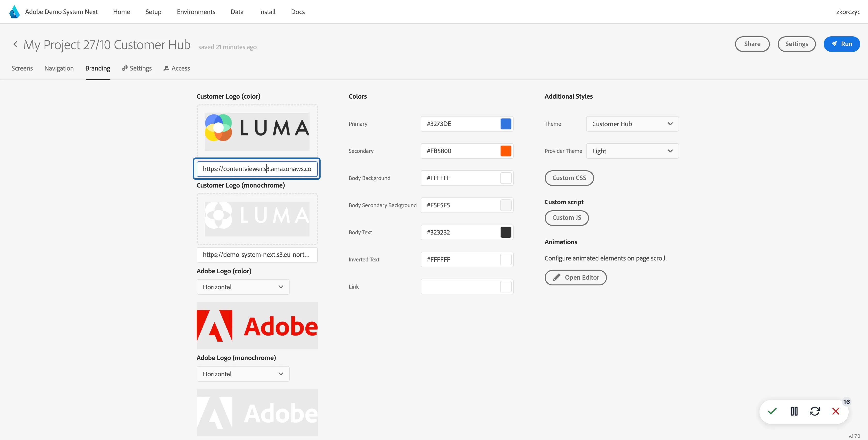The width and height of the screenshot is (868, 440).
Task: Run the project with the Run button
Action: pos(842,44)
